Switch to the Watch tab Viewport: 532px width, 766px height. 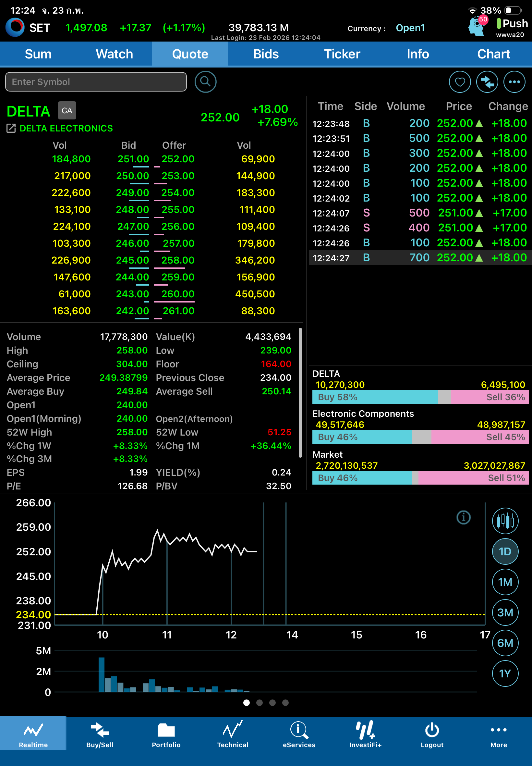(114, 54)
